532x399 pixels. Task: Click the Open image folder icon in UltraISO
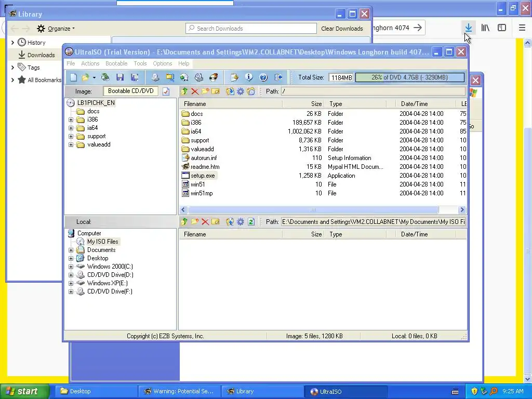click(x=85, y=77)
